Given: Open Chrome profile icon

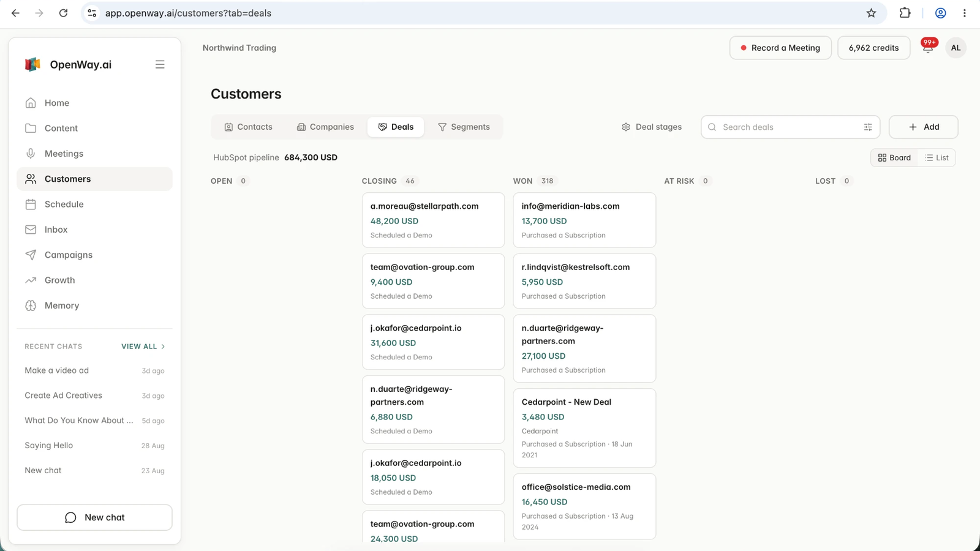Looking at the screenshot, I should pyautogui.click(x=940, y=13).
